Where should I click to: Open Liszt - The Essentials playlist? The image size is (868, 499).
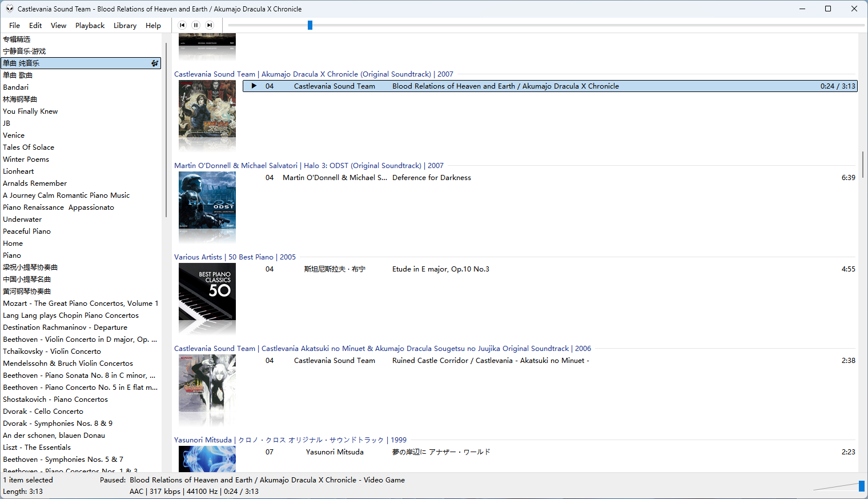click(81, 448)
